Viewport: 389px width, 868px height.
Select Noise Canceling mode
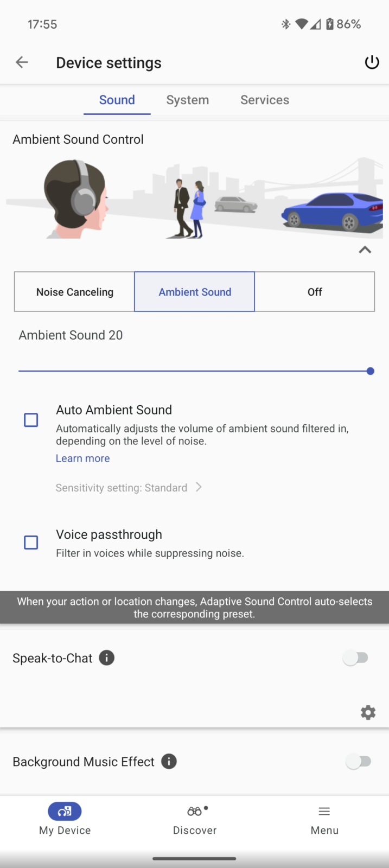(x=75, y=292)
